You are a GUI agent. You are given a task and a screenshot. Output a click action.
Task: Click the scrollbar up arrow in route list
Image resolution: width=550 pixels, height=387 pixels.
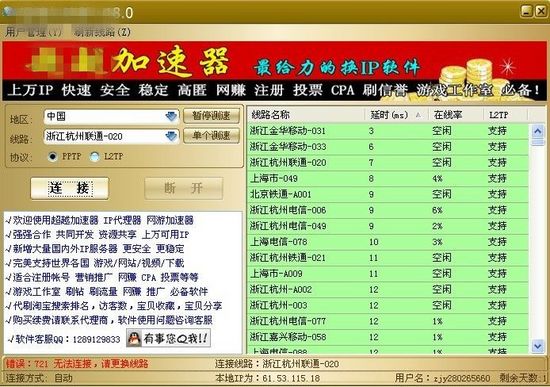point(538,131)
